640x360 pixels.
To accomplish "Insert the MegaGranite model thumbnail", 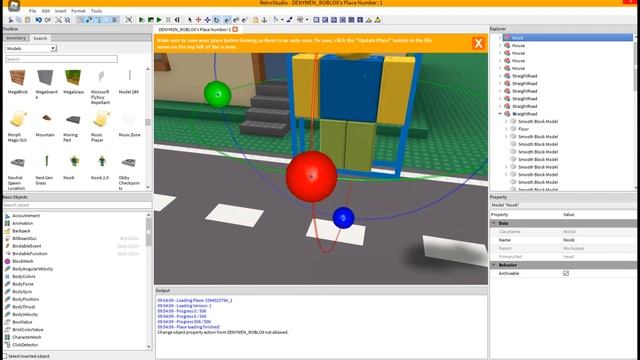I will coord(45,78).
